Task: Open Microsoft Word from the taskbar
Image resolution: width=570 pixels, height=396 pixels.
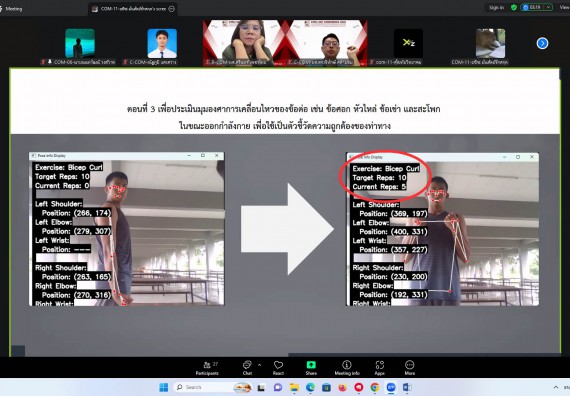Action: point(407,388)
